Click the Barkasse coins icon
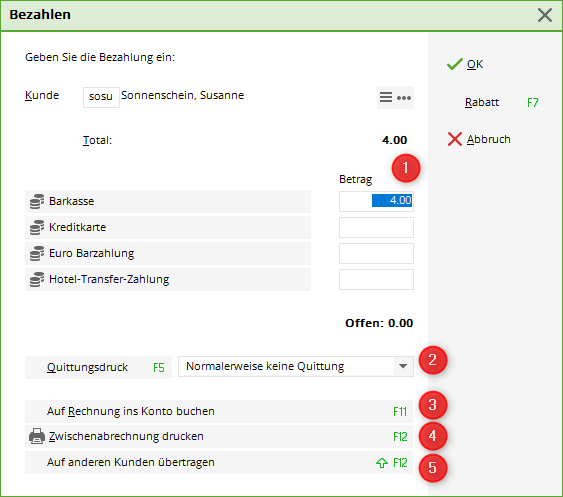Viewport: 563px width, 497px height. (37, 201)
